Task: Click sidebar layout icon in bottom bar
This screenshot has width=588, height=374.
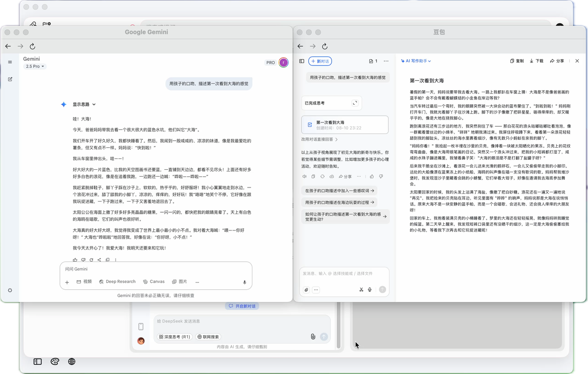Action: point(38,361)
